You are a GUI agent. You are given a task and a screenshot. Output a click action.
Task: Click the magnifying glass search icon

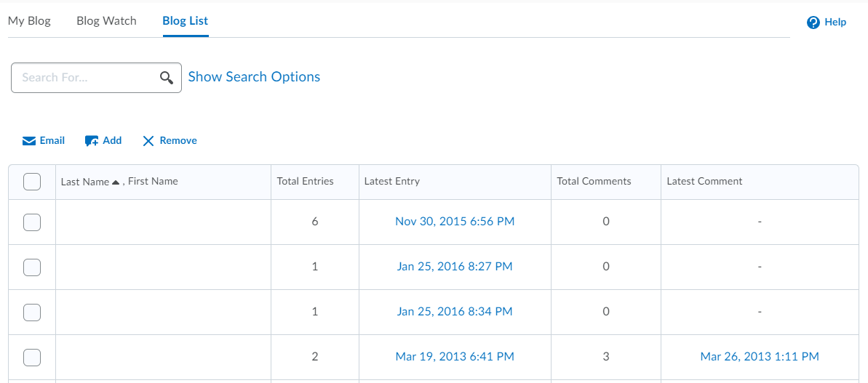click(167, 78)
